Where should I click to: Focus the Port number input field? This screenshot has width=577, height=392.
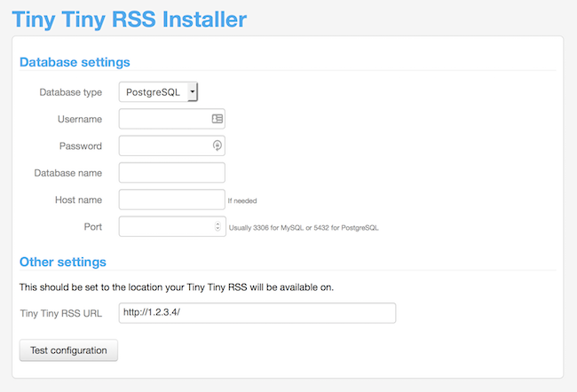click(166, 227)
